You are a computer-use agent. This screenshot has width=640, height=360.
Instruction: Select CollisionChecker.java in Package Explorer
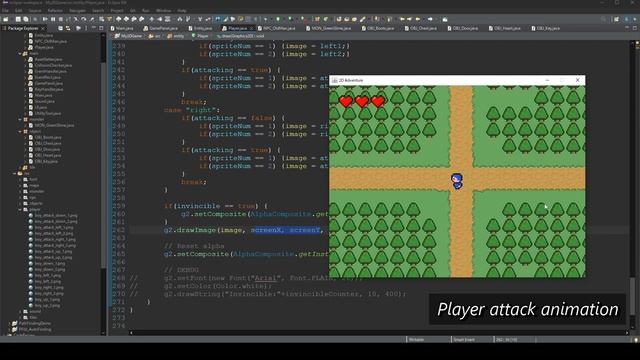50,65
